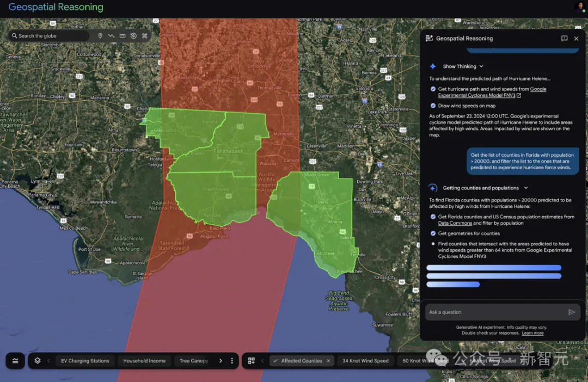Click the Monticello map label

284,134
